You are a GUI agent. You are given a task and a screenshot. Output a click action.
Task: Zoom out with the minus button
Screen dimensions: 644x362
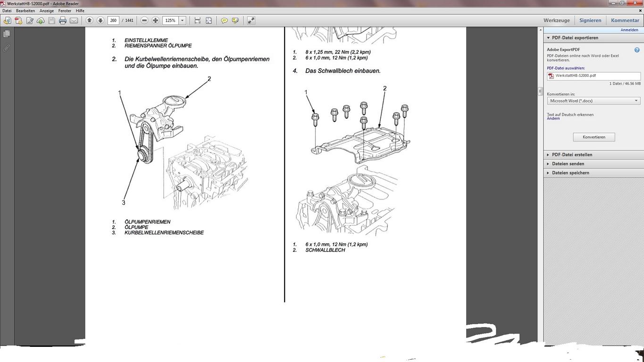[x=144, y=20]
